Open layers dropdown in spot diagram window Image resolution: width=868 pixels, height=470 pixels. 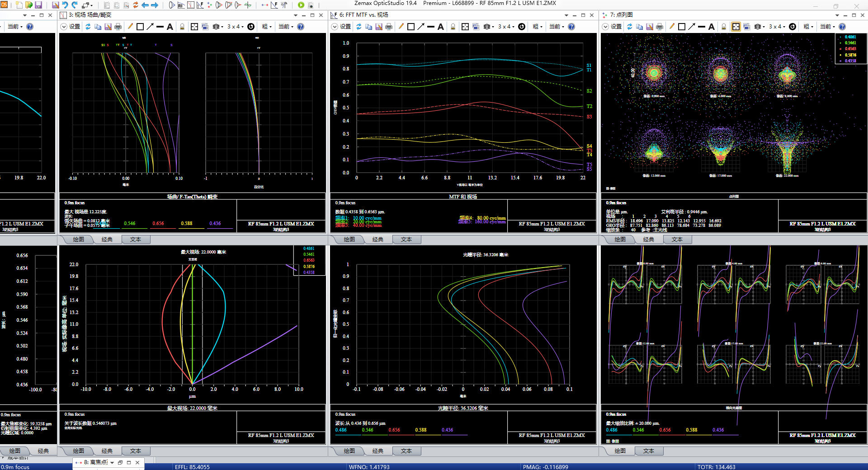coord(759,27)
